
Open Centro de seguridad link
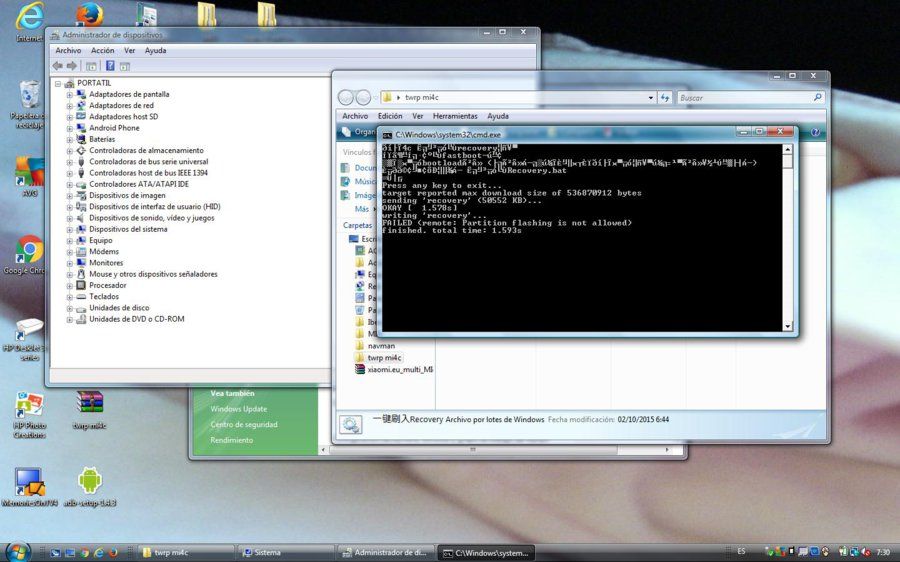click(243, 424)
